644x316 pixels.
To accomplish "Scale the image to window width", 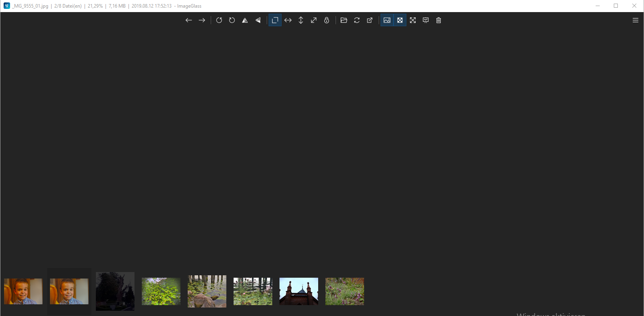I will click(288, 20).
